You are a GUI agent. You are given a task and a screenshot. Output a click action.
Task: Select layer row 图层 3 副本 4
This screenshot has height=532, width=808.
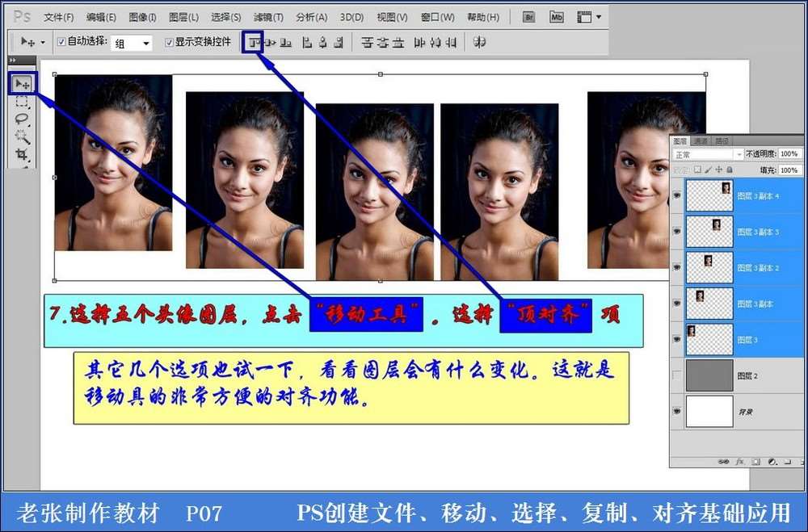[736, 195]
